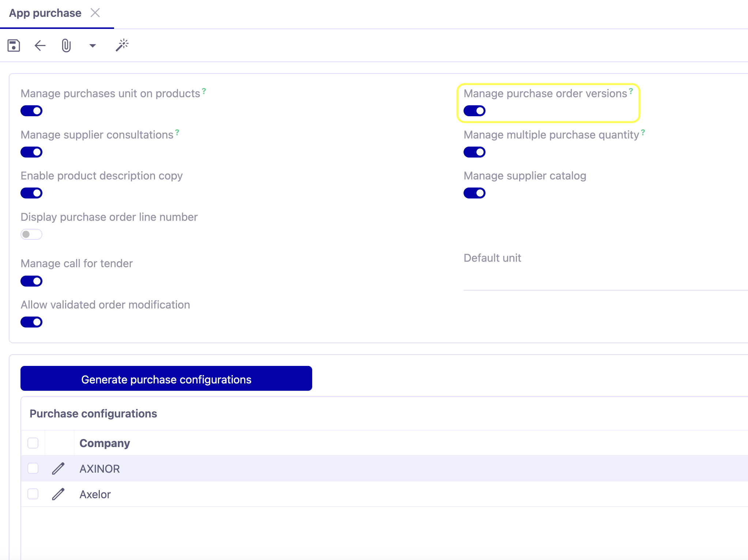The image size is (748, 560).
Task: Click the Generate purchase configurations button
Action: tap(166, 379)
